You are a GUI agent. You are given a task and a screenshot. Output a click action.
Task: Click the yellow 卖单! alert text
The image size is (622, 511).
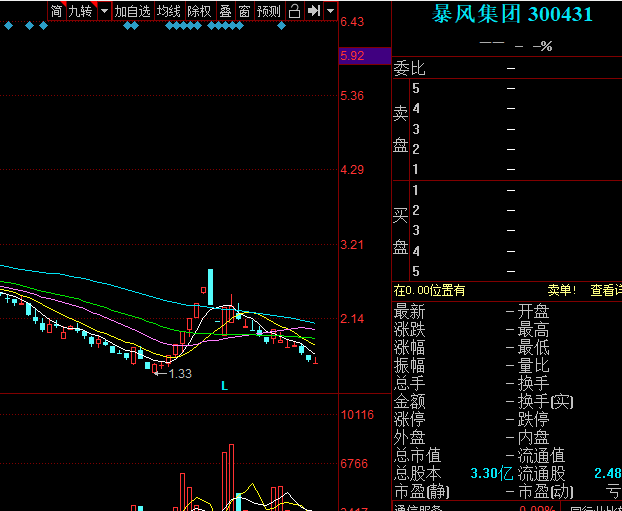point(561,290)
